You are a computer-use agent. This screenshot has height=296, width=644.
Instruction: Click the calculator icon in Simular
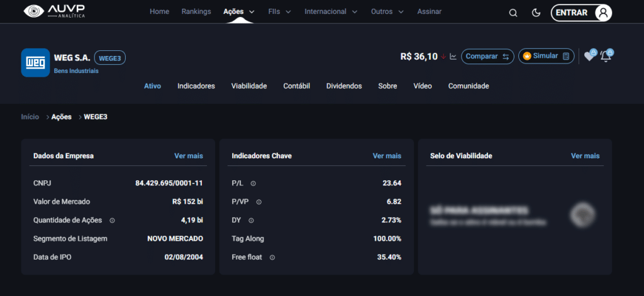pos(566,56)
